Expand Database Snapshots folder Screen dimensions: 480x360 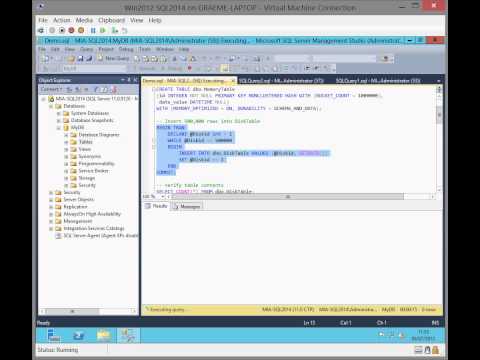[58, 121]
